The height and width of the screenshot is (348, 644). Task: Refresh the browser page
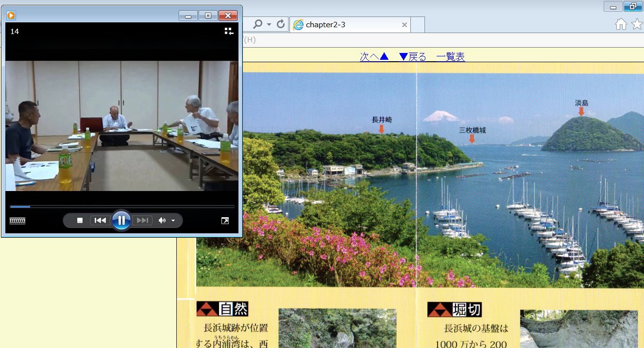pyautogui.click(x=281, y=24)
